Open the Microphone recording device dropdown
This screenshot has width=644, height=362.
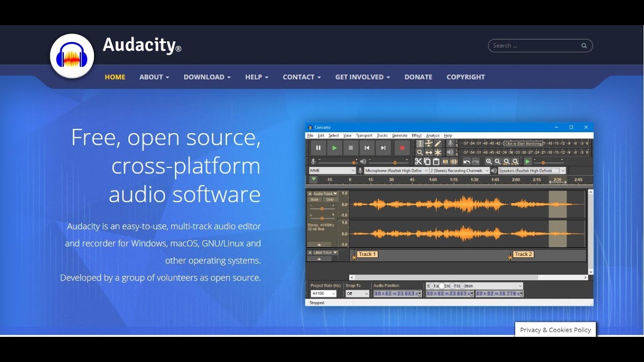[x=396, y=171]
